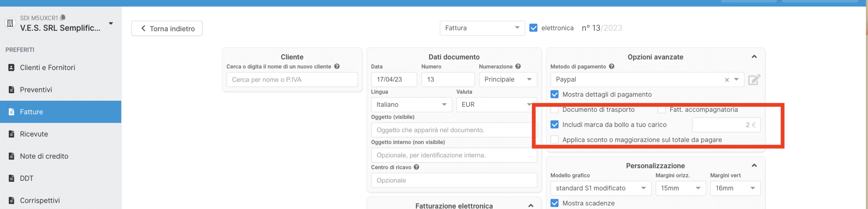Open the Lingua Italiano dropdown
The height and width of the screenshot is (209, 868).
click(x=411, y=105)
